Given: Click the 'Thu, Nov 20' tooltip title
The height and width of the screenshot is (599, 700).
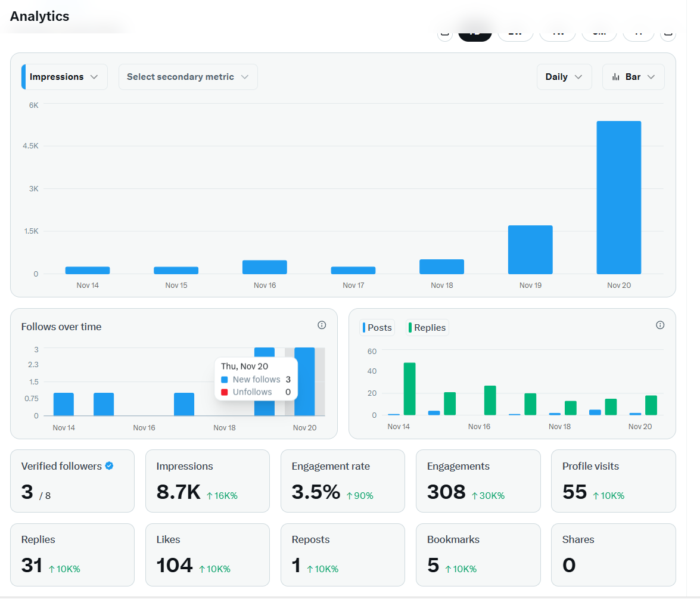Looking at the screenshot, I should click(x=245, y=367).
